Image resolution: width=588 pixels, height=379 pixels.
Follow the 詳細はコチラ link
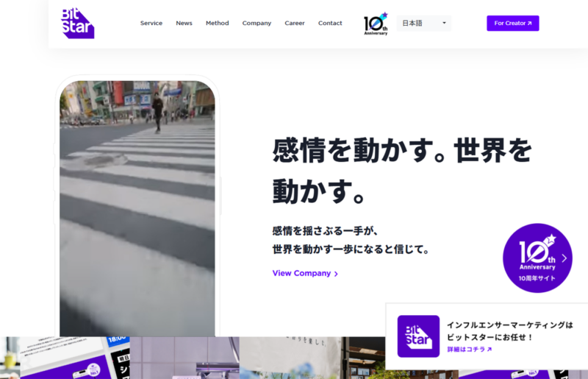tap(466, 350)
